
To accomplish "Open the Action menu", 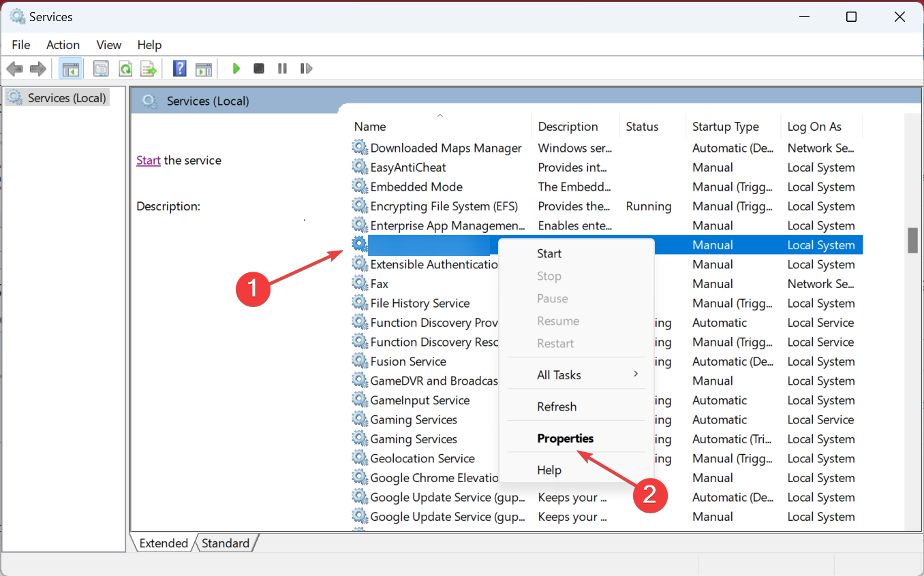I will click(x=63, y=45).
